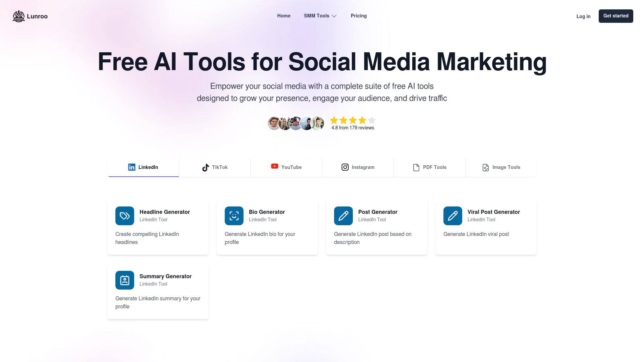Click the Get started button
The image size is (644, 362).
[x=616, y=15]
